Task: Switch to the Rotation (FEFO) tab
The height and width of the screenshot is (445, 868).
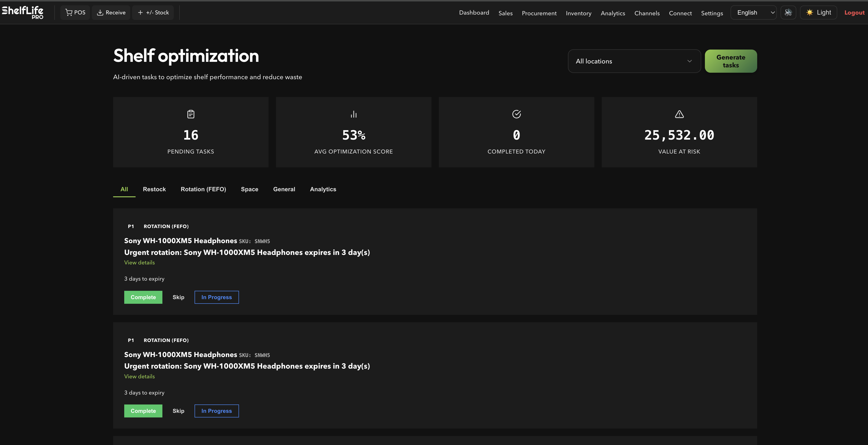Action: tap(203, 189)
